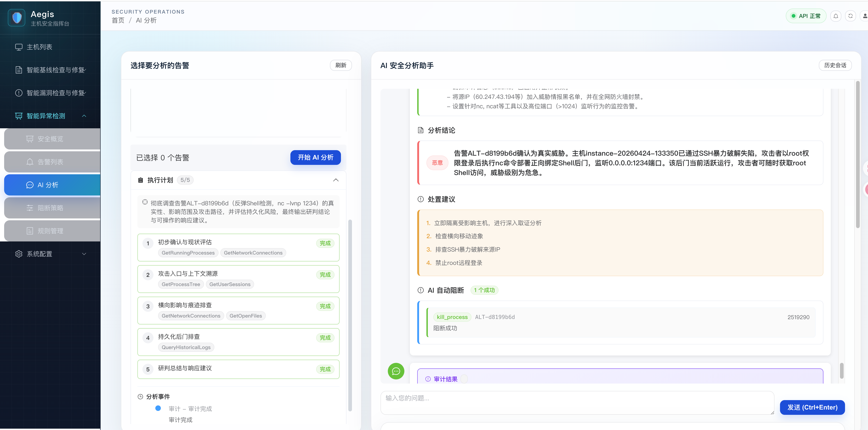Open 阻断策略 submenu item

(x=52, y=208)
